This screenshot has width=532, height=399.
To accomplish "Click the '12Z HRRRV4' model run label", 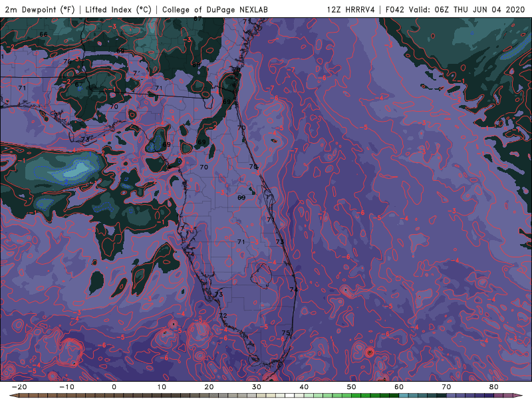I will 350,9.
